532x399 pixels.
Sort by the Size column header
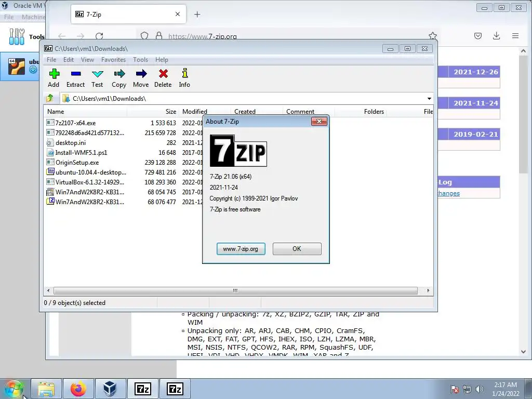point(152,112)
